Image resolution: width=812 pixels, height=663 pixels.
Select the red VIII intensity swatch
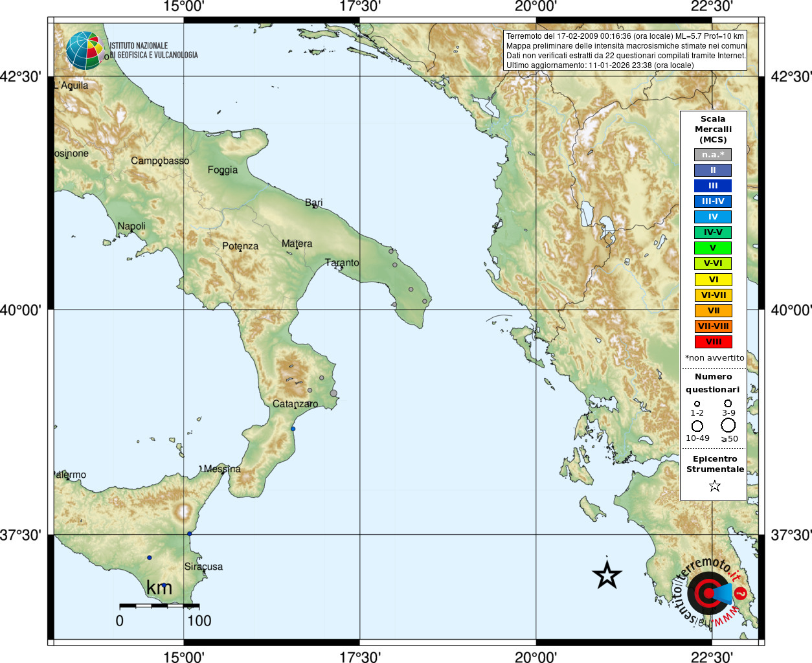713,342
